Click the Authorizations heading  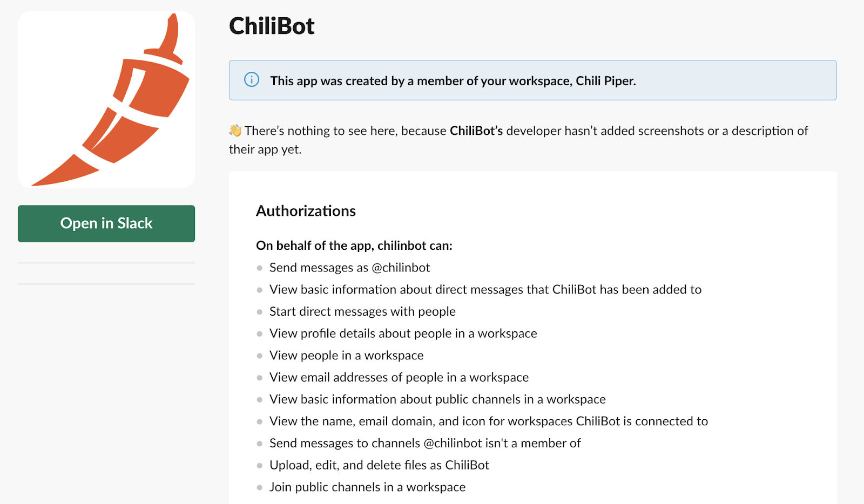click(x=306, y=211)
